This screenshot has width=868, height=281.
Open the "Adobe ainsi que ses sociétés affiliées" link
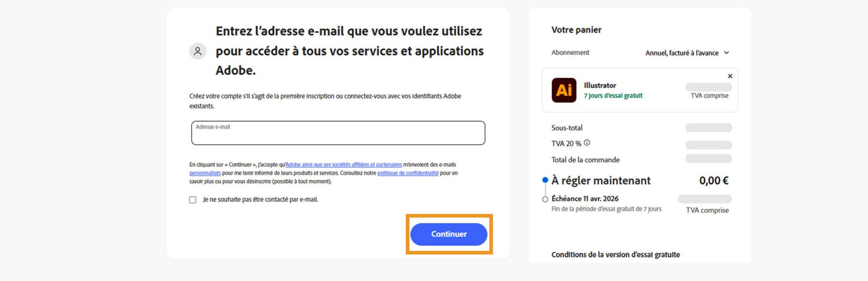click(344, 165)
